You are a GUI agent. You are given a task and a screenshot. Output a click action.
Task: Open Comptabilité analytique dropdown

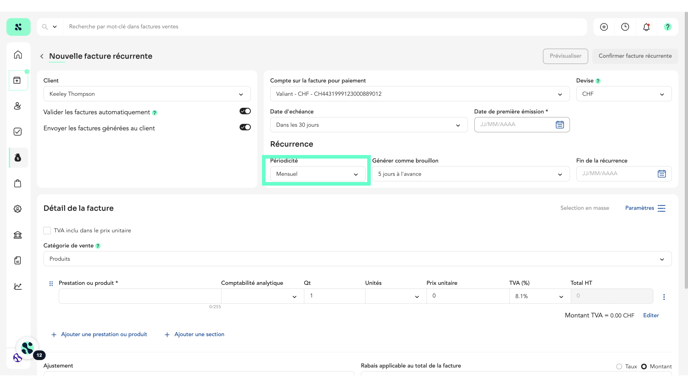[262, 296]
